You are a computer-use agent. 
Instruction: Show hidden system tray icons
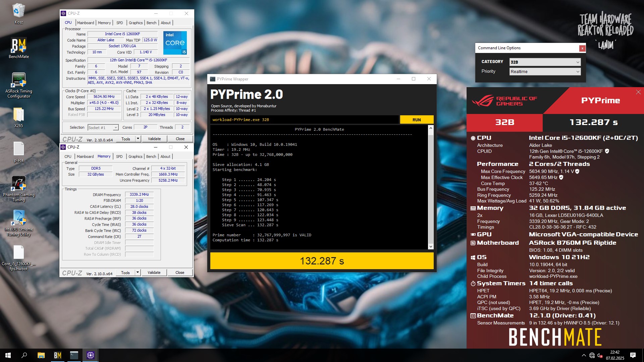584,355
